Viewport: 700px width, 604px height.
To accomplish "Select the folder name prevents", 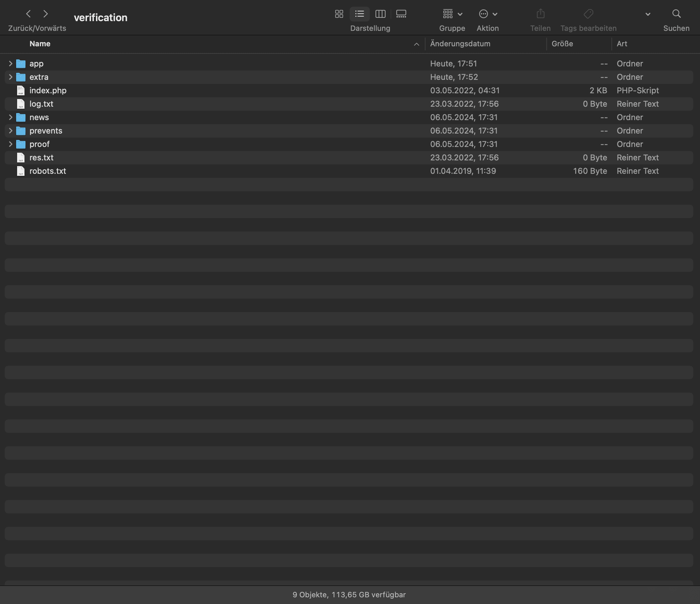I will pyautogui.click(x=46, y=131).
